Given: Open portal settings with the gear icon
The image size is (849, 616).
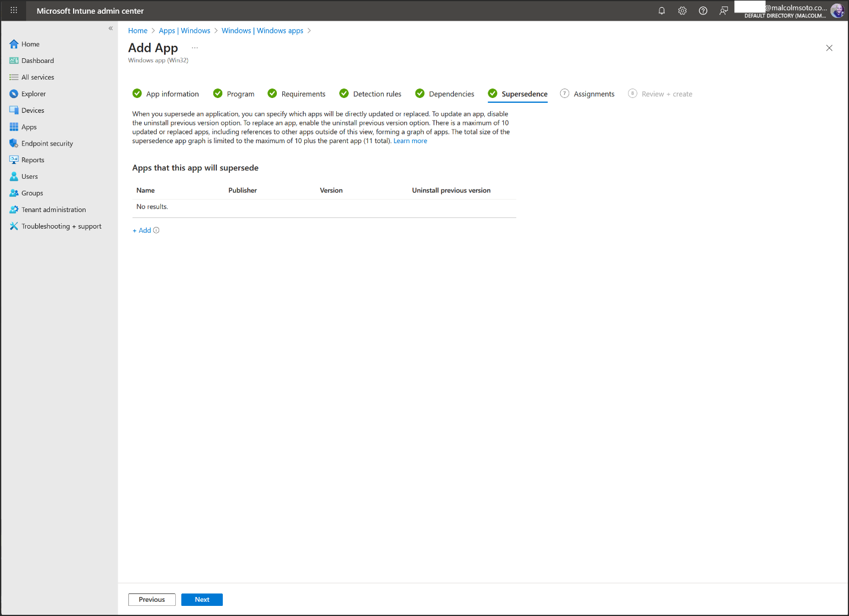Looking at the screenshot, I should [682, 11].
